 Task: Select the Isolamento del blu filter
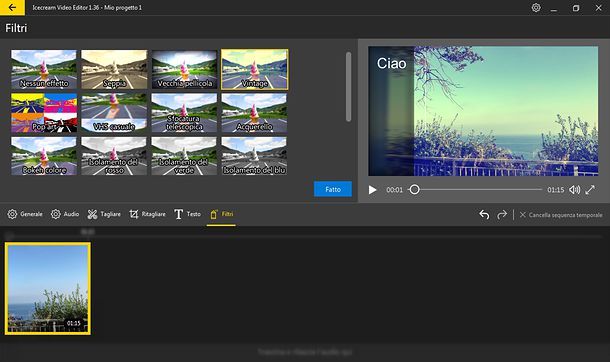pyautogui.click(x=254, y=156)
